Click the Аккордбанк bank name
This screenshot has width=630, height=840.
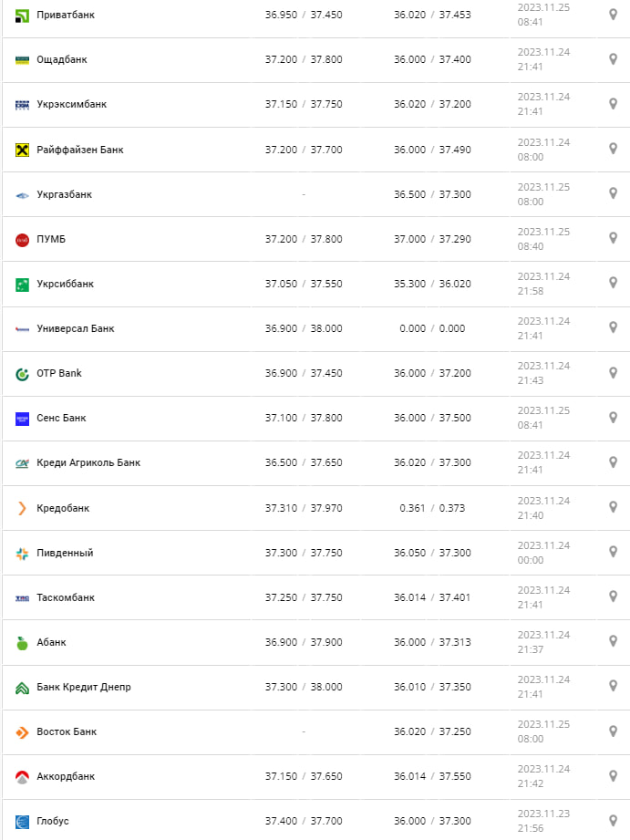(x=66, y=777)
